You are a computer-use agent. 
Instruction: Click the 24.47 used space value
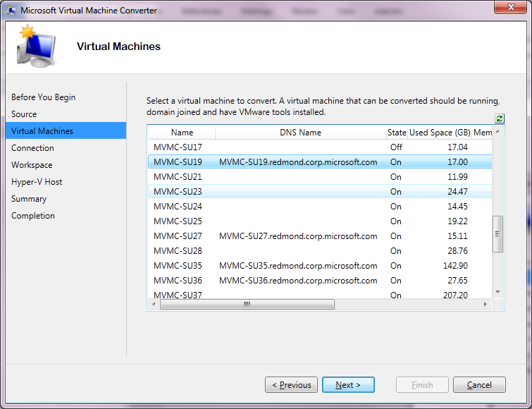click(457, 192)
